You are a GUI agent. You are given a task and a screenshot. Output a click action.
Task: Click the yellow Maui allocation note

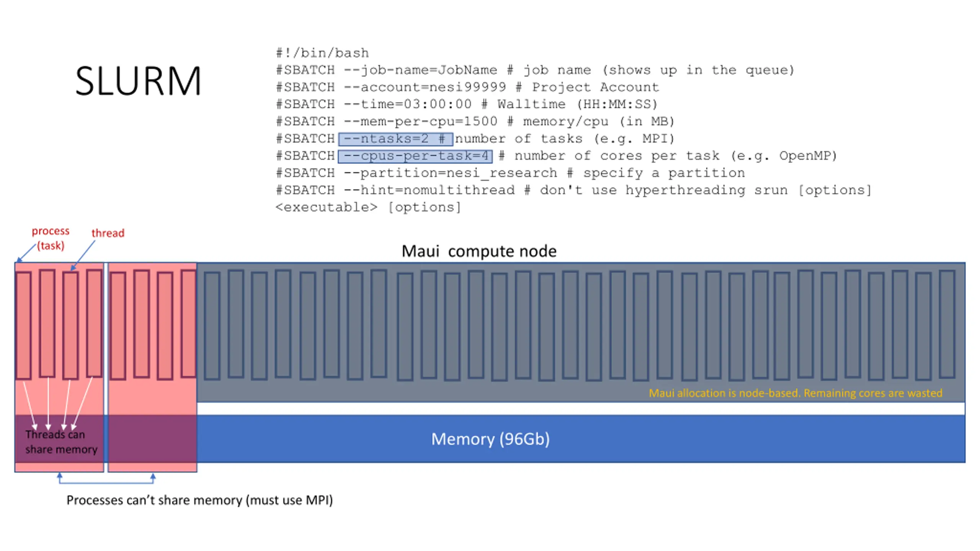pyautogui.click(x=795, y=393)
